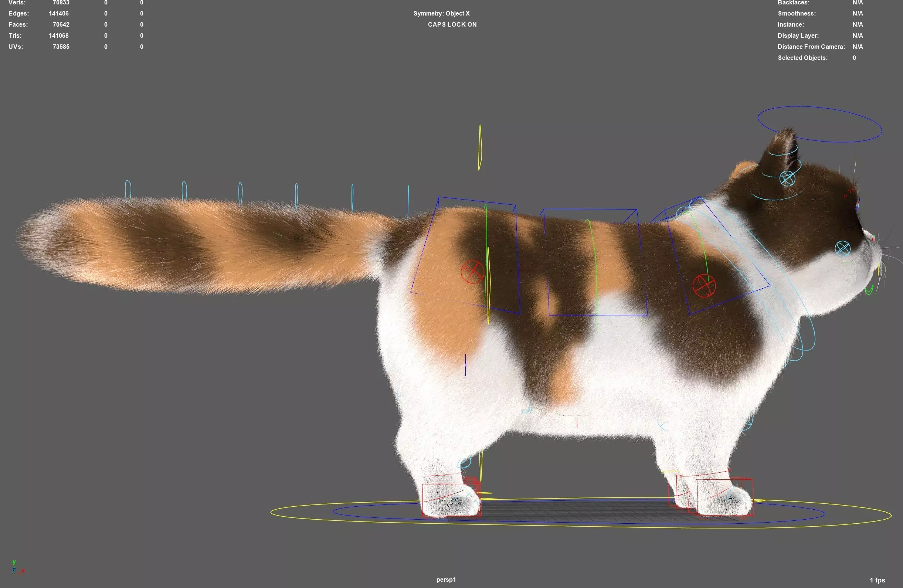Click the 141406 edge count value
The image size is (903, 588).
(x=59, y=13)
